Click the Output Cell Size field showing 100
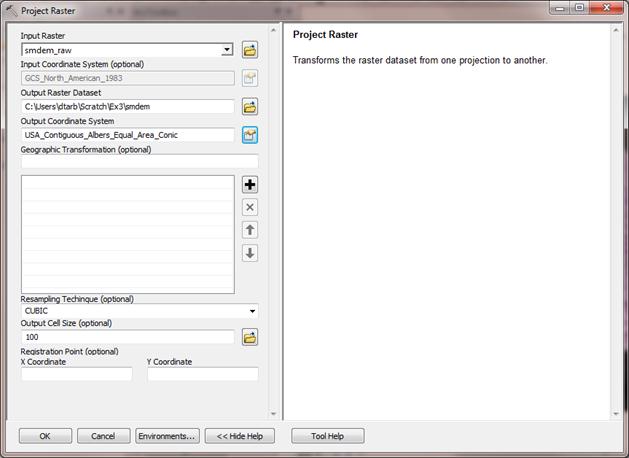 click(x=128, y=337)
